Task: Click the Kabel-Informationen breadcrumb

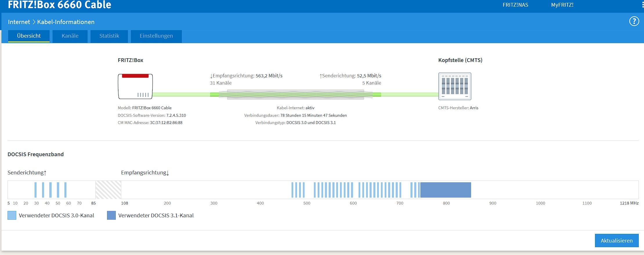Action: tap(66, 22)
